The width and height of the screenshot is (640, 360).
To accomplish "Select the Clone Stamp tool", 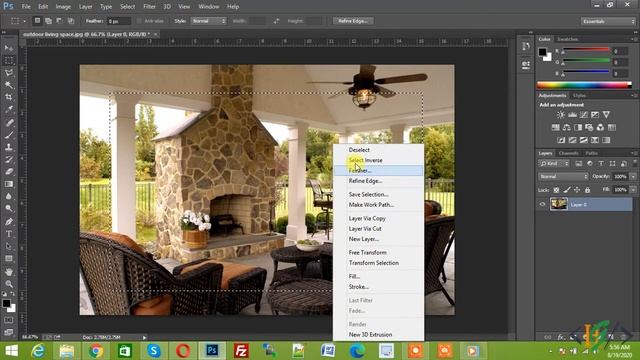I will pos(9,147).
